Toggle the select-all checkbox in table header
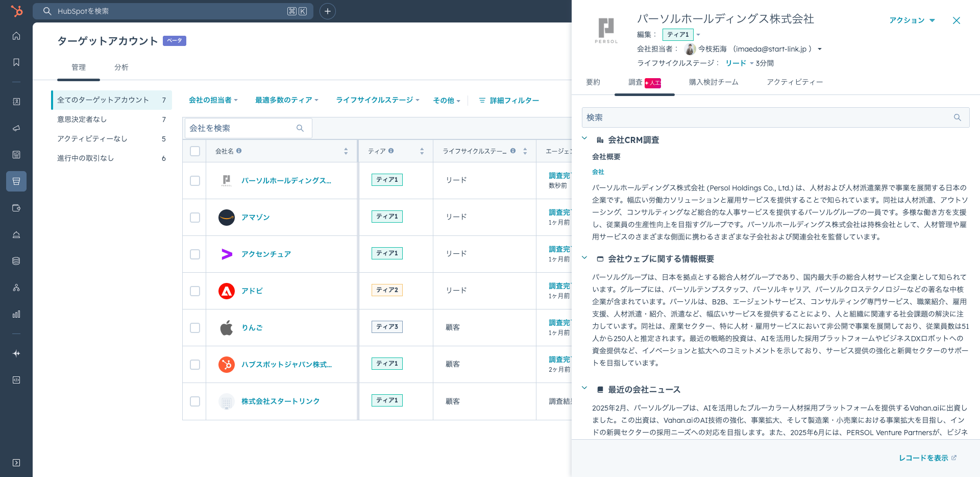This screenshot has height=477, width=980. coord(195,151)
